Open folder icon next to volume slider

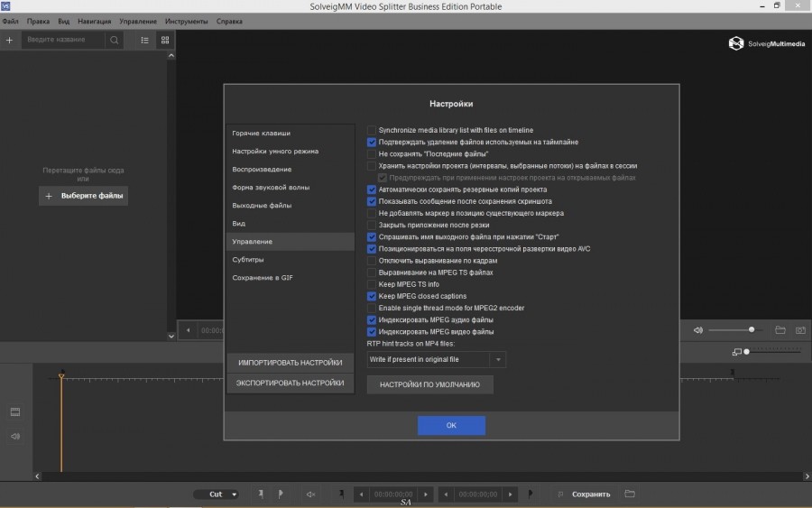tap(780, 330)
